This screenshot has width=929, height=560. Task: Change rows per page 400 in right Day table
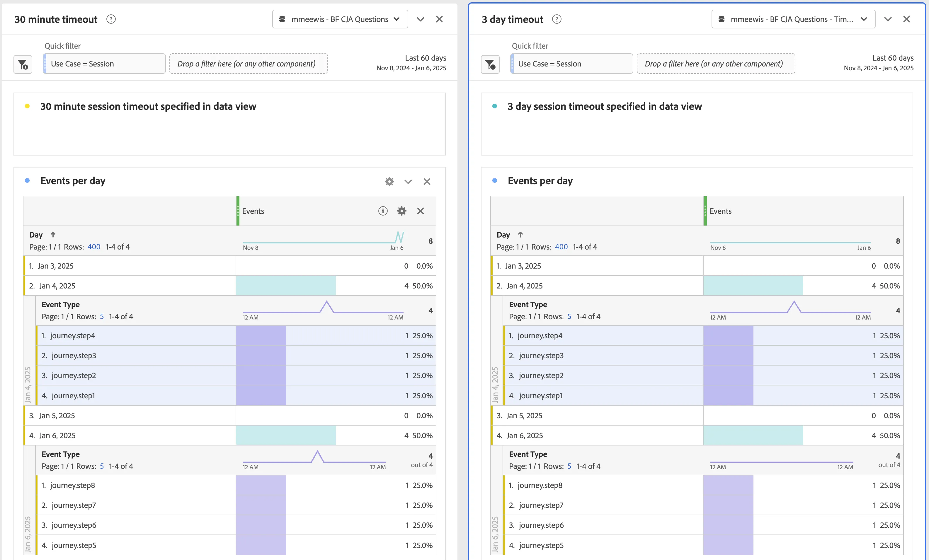click(x=561, y=247)
